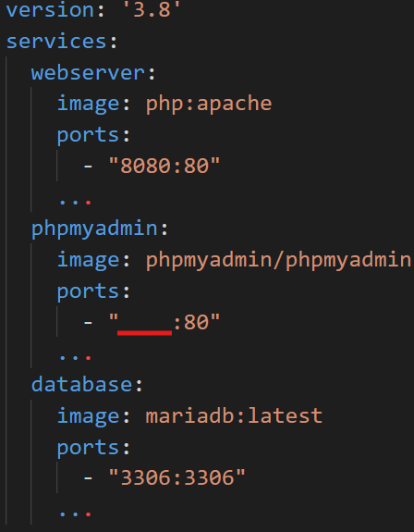Click the "3306:3306" port mapping
The width and height of the screenshot is (414, 532).
tap(177, 477)
